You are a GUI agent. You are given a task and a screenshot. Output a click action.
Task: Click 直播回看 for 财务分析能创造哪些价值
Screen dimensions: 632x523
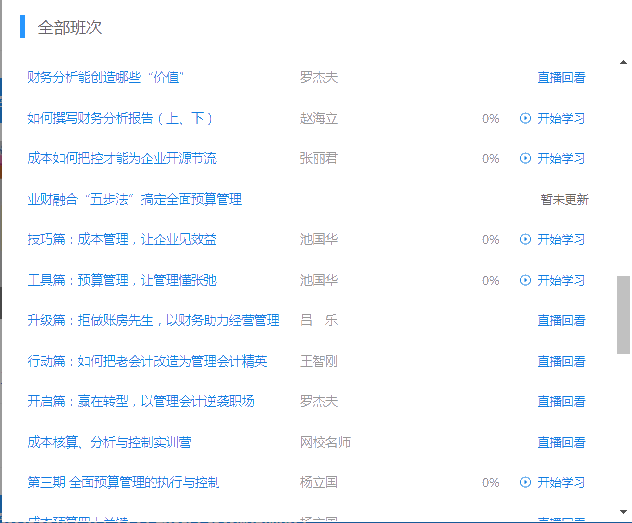coord(561,77)
